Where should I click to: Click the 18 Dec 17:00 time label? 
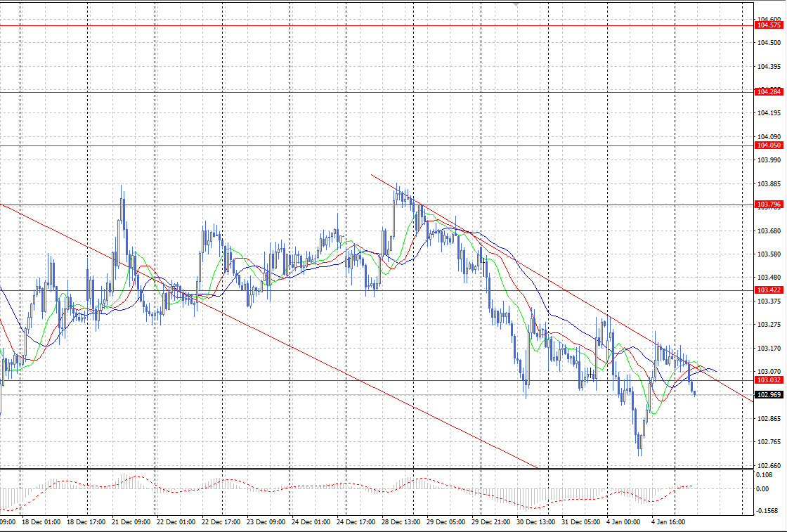point(86,522)
